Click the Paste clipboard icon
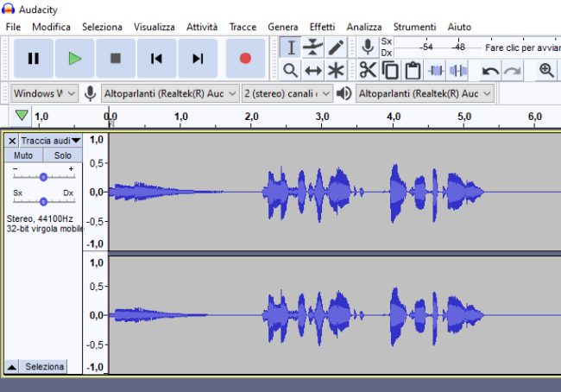 (413, 71)
